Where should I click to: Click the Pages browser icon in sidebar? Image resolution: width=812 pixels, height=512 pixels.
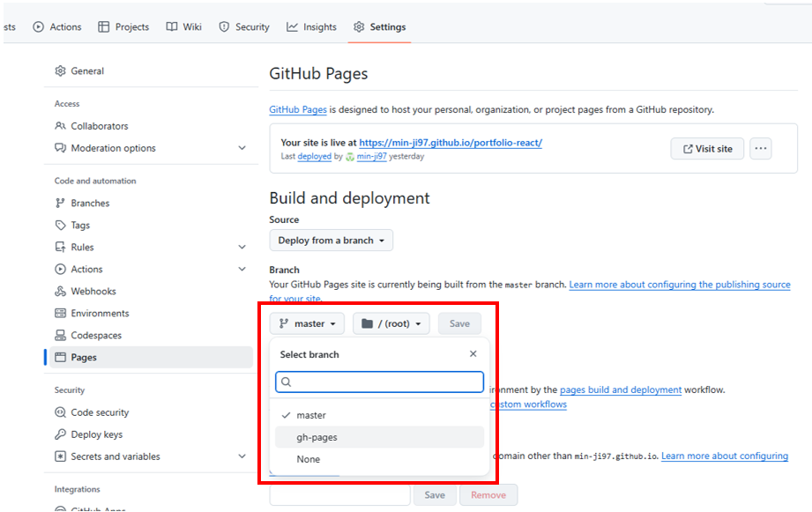click(x=61, y=357)
